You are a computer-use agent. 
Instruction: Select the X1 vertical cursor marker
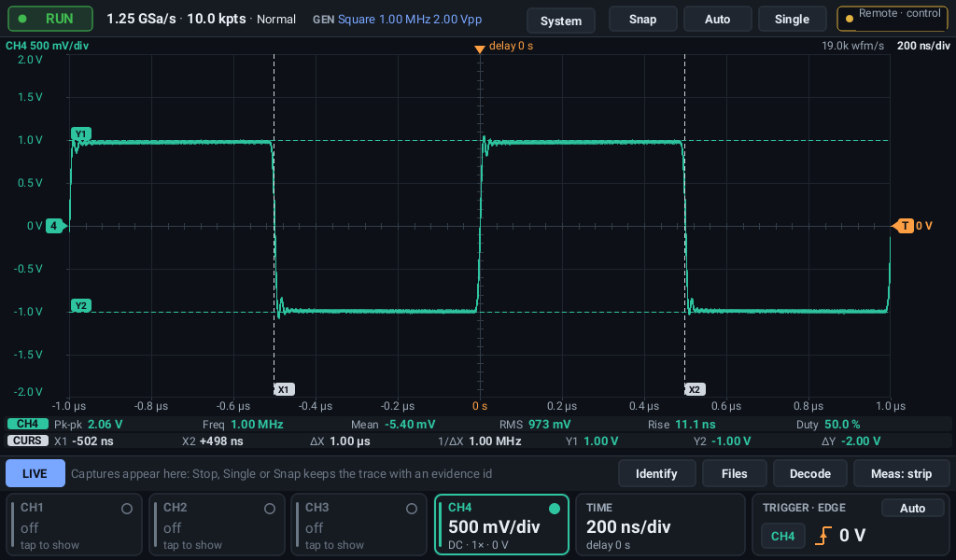tap(284, 389)
